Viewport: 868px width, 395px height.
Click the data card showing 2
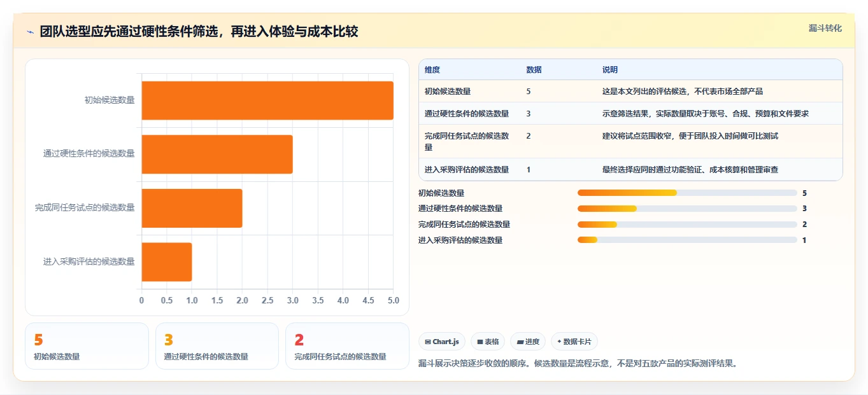pyautogui.click(x=347, y=346)
